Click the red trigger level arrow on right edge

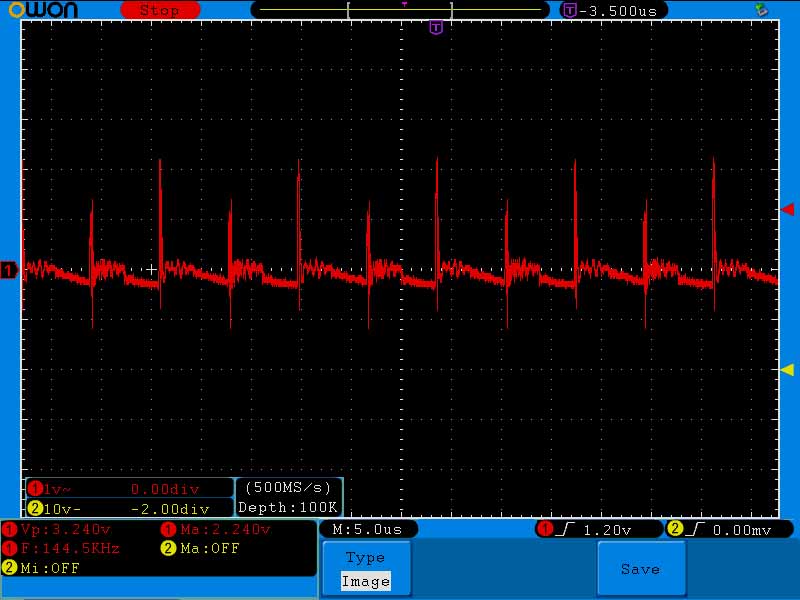pyautogui.click(x=787, y=208)
